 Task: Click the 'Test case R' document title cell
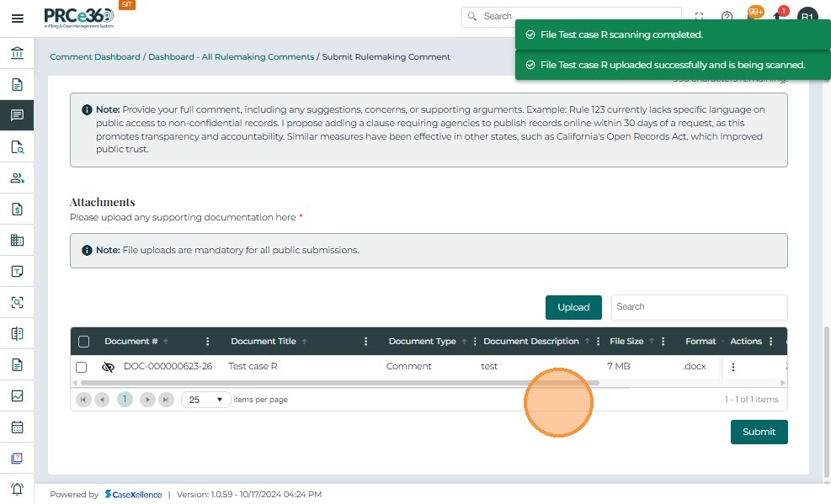point(253,366)
